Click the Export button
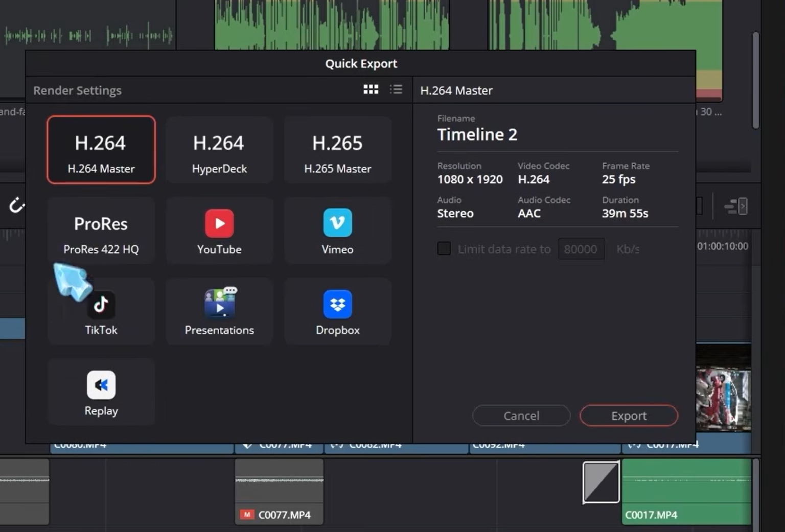The image size is (785, 532). pyautogui.click(x=629, y=415)
